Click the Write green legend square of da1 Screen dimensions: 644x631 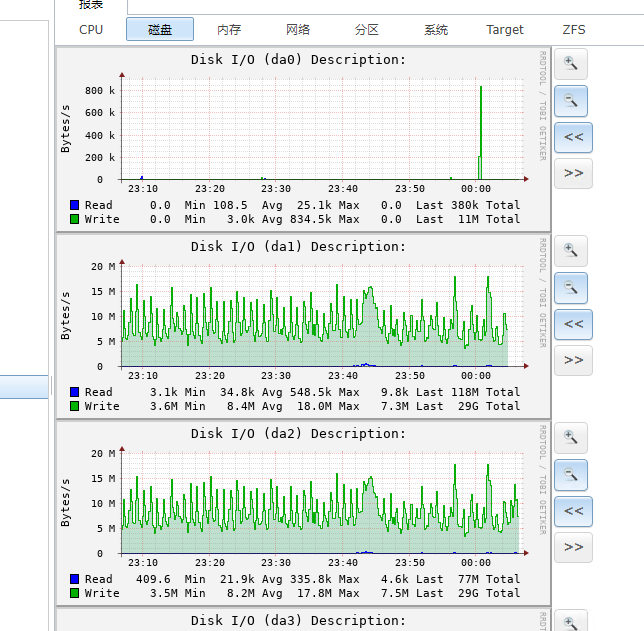74,406
